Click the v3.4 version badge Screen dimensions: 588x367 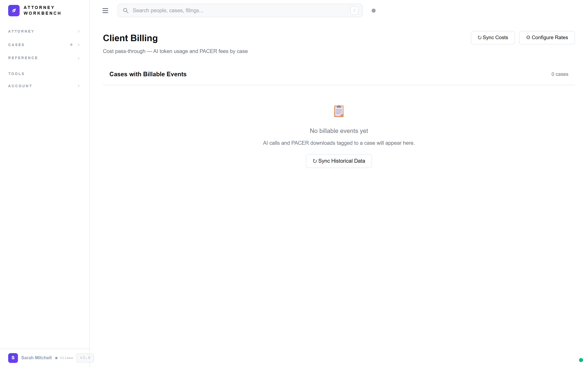click(x=85, y=358)
